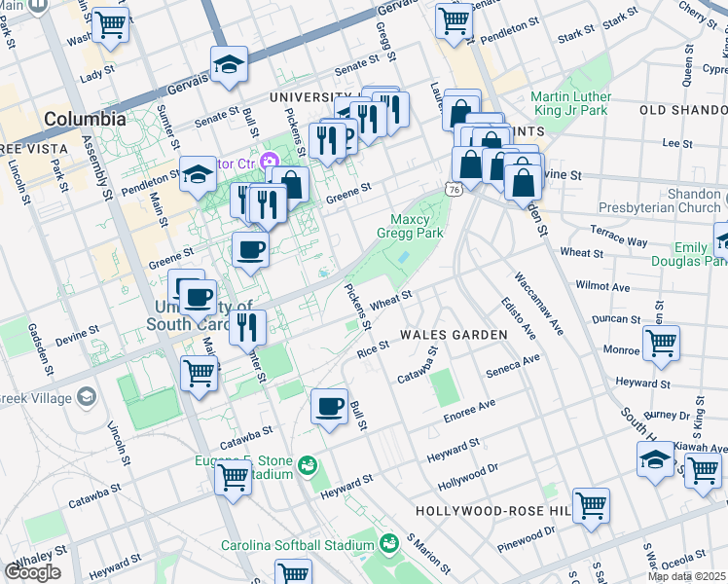Select the Edisto Ave street label
The height and width of the screenshot is (584, 728).
point(519,318)
